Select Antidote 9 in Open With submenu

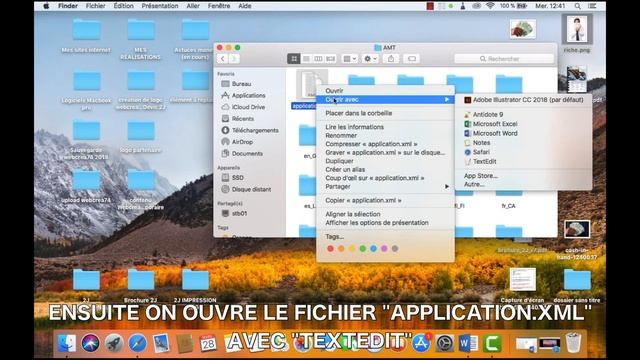pos(484,115)
